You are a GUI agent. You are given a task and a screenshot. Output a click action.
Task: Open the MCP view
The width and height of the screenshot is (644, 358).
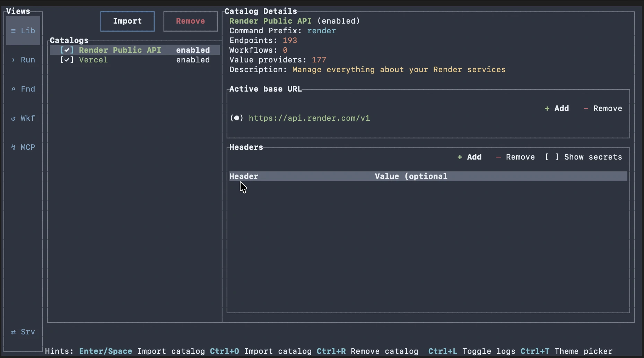pos(23,147)
